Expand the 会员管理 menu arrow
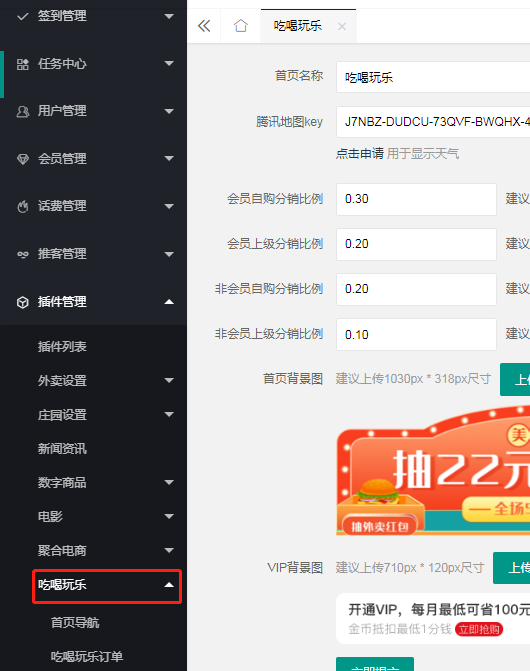 click(x=169, y=158)
